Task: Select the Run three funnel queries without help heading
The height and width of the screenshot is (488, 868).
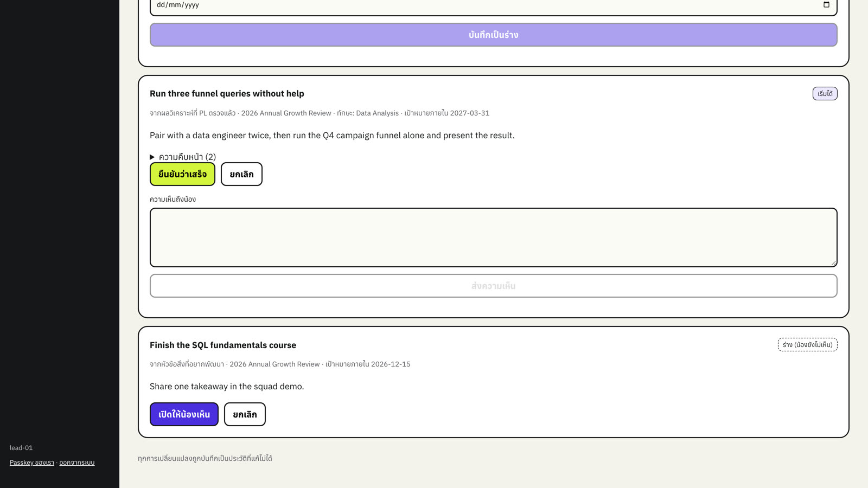Action: (227, 94)
